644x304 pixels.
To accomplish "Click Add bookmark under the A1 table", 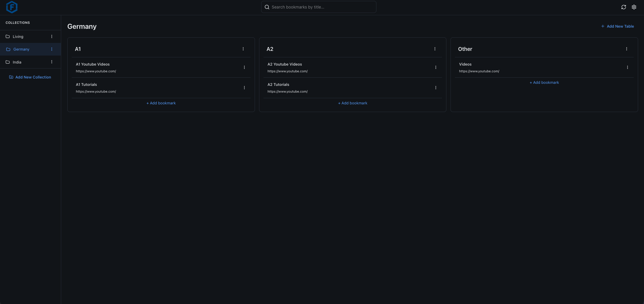I will point(161,103).
